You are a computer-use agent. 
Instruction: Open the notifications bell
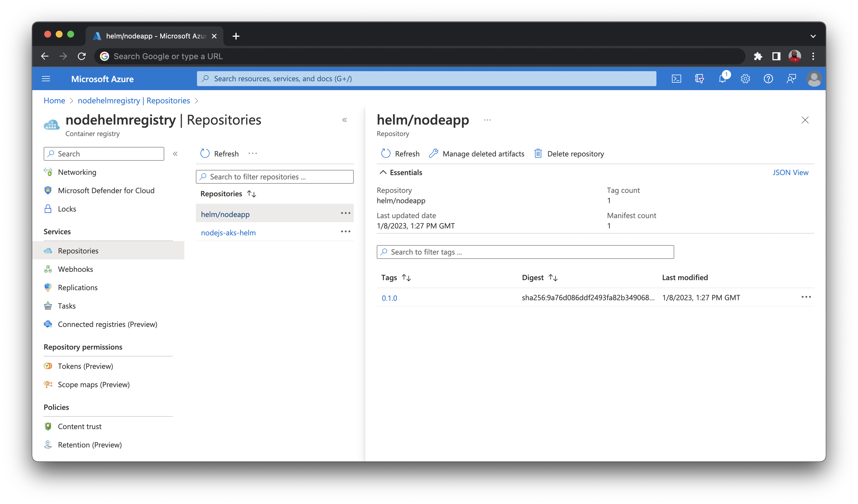point(722,79)
